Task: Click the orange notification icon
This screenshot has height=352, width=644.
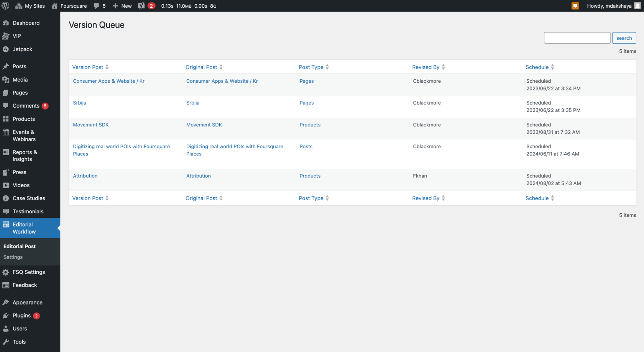Action: click(575, 6)
